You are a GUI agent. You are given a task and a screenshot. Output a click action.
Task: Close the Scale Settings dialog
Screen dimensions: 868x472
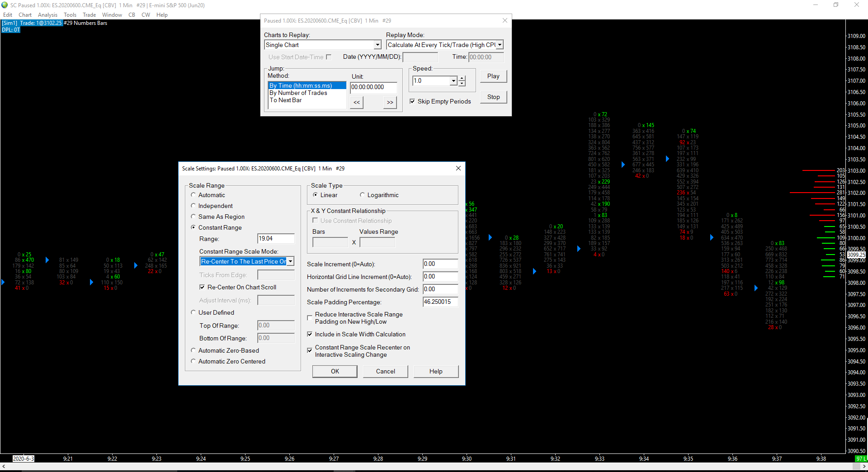coord(458,168)
